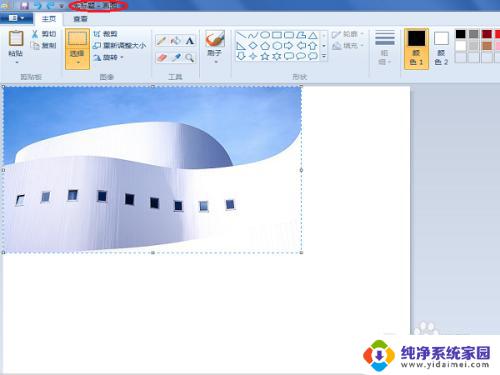Select the Pentagon shape
This screenshot has height=375, width=500.
tap(265, 46)
